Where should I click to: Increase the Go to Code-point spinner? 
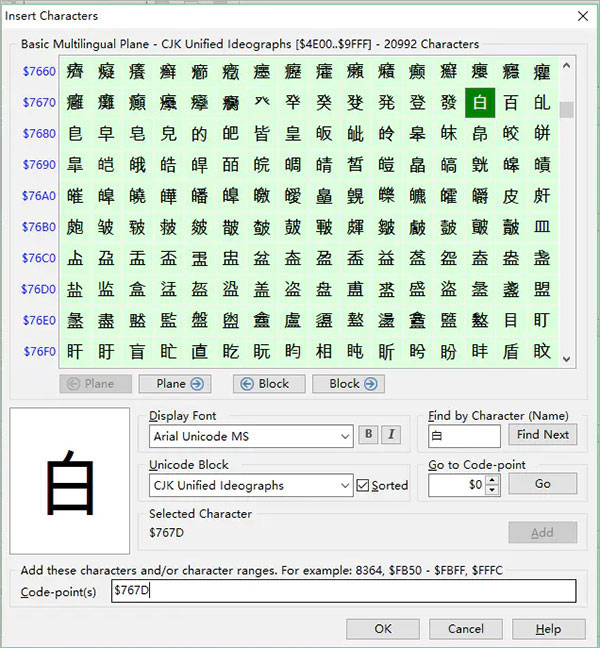[x=491, y=480]
